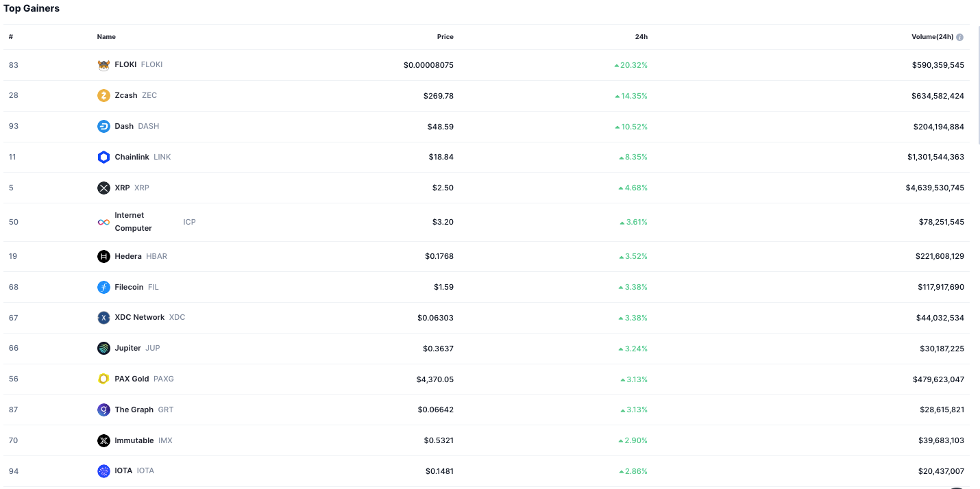This screenshot has height=489, width=980.
Task: Click the Zcash coin logo icon
Action: click(103, 96)
